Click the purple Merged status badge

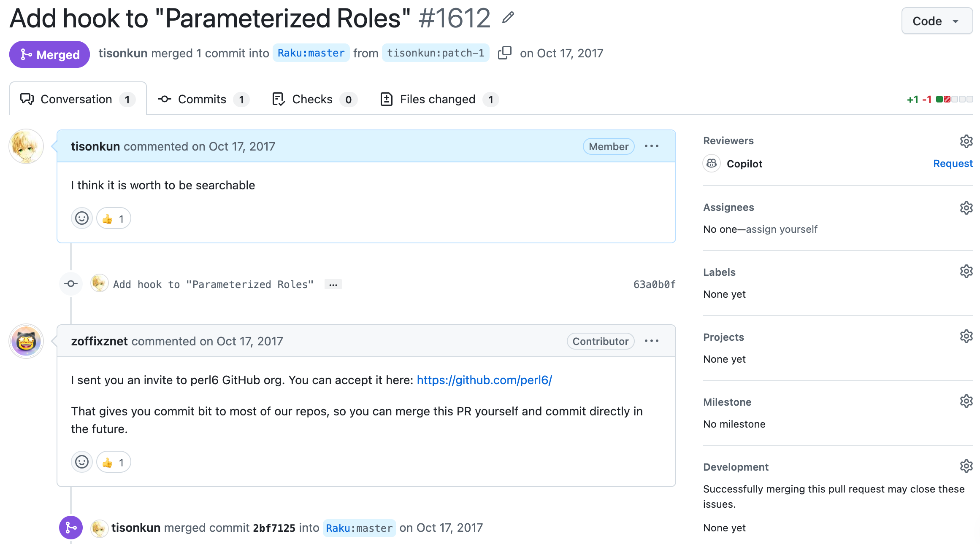point(49,54)
